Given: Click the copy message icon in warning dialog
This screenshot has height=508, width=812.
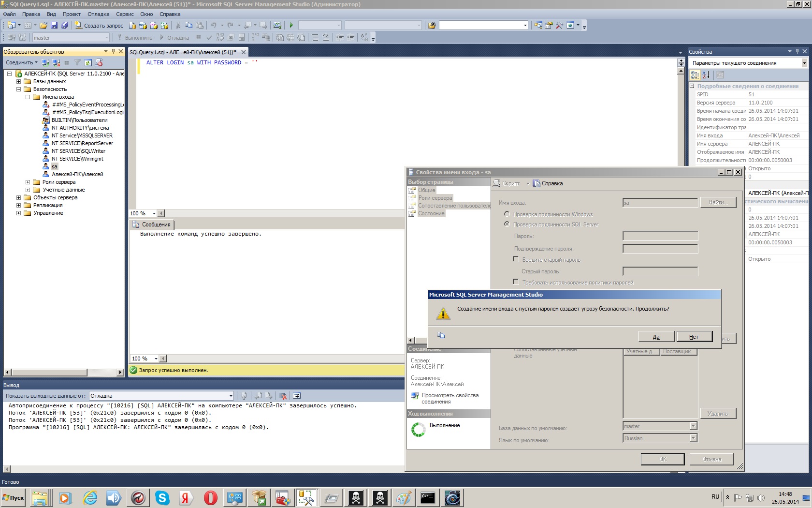Looking at the screenshot, I should tap(441, 335).
